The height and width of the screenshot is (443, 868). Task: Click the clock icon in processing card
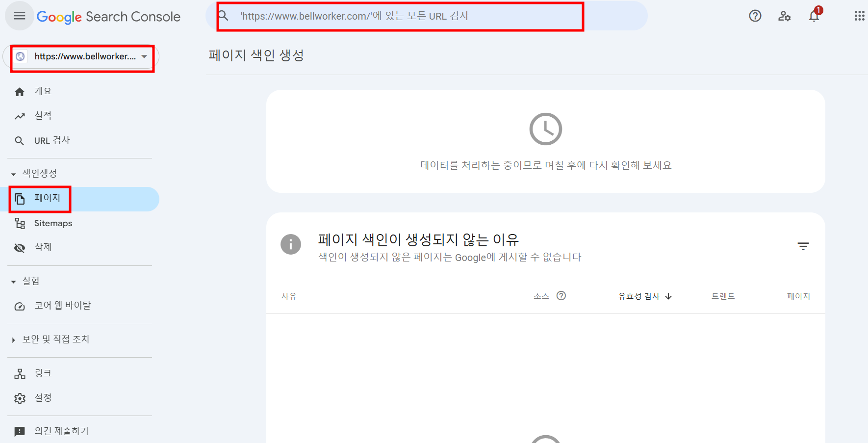click(546, 129)
